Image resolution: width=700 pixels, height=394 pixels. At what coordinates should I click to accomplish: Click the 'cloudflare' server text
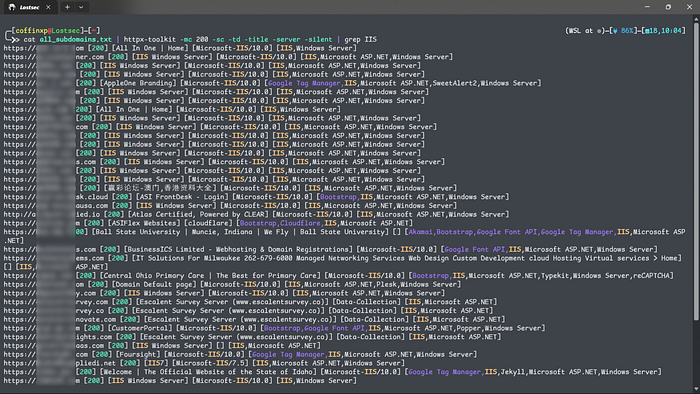tap(208, 223)
